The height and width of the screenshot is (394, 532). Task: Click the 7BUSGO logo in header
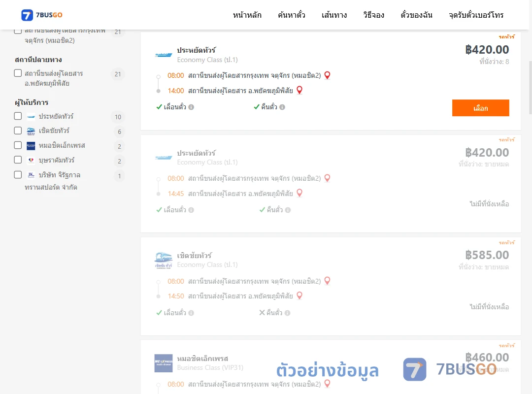42,15
